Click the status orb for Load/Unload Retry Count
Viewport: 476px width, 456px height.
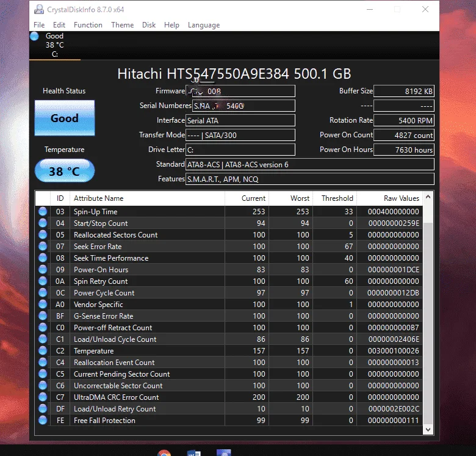(43, 408)
